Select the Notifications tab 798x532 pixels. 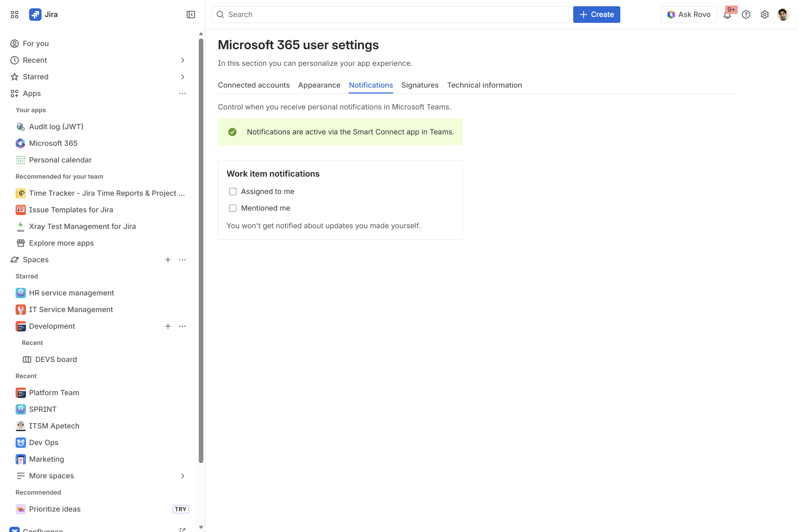click(x=371, y=85)
